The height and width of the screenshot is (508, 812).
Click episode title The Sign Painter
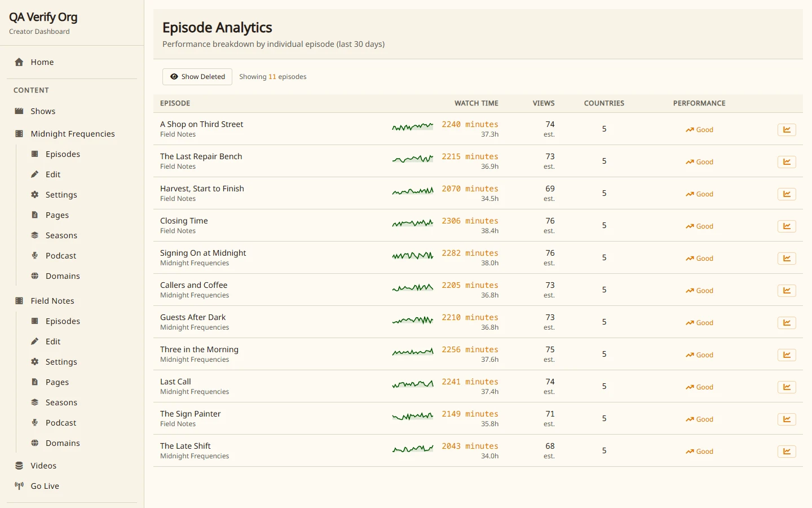coord(191,414)
